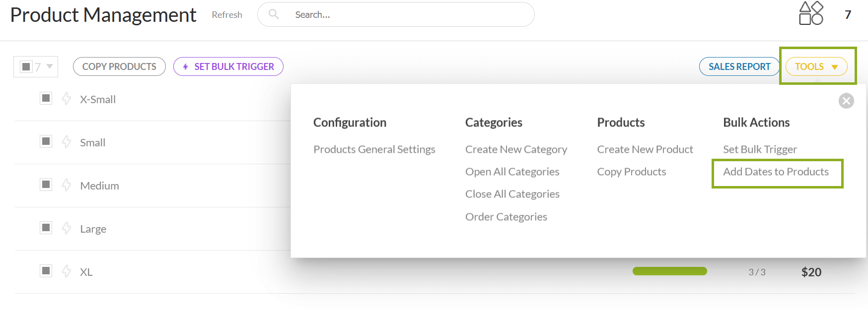This screenshot has height=314, width=868.
Task: Click the lightning trigger icon beside Medium
Action: tap(67, 185)
